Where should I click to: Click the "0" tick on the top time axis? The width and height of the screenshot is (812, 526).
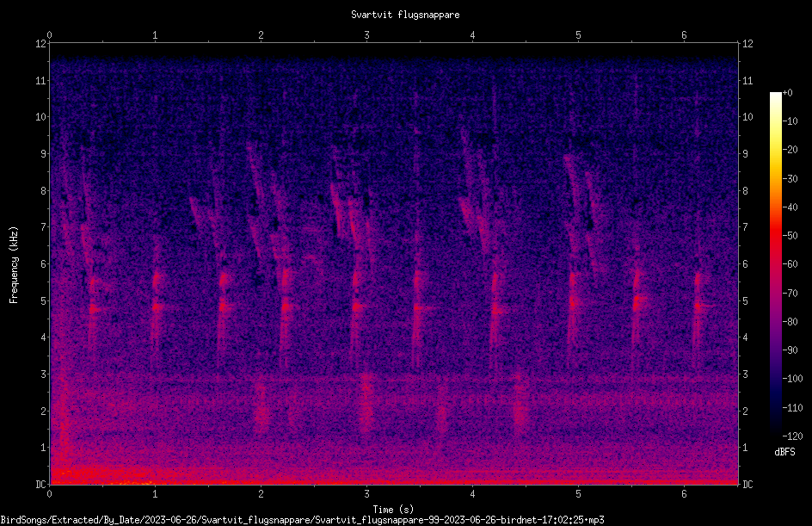tap(49, 35)
